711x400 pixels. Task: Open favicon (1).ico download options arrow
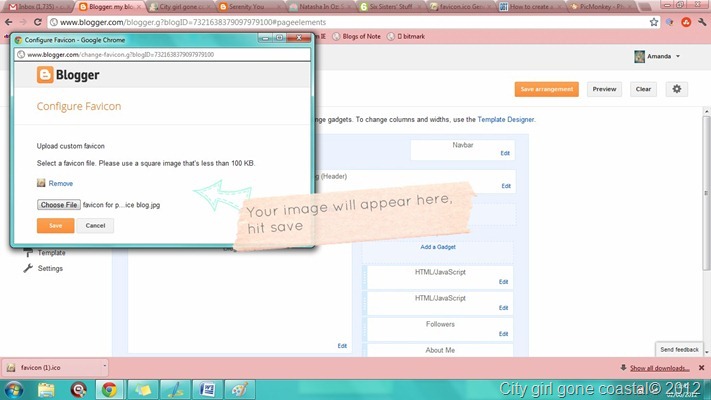pyautogui.click(x=104, y=367)
